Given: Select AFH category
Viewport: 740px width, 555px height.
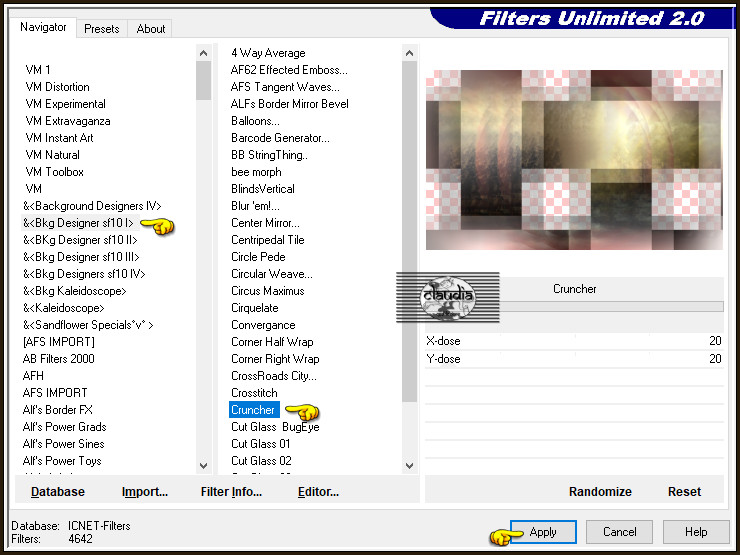Looking at the screenshot, I should click(x=33, y=376).
